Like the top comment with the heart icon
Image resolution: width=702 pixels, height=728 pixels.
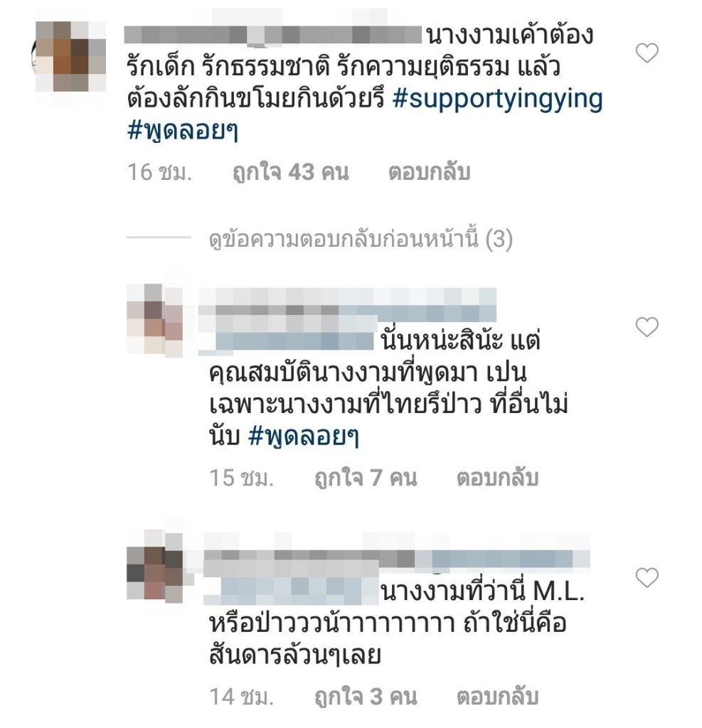click(647, 53)
